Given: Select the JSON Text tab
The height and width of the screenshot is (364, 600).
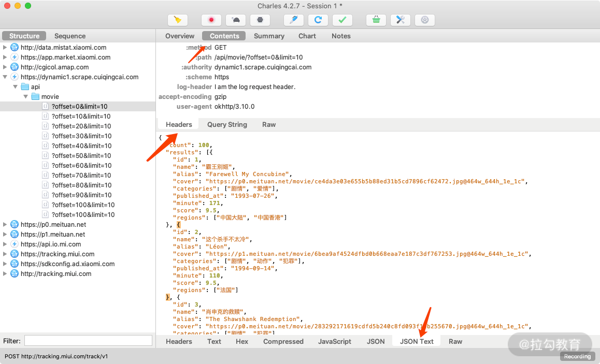Looking at the screenshot, I should (x=417, y=341).
